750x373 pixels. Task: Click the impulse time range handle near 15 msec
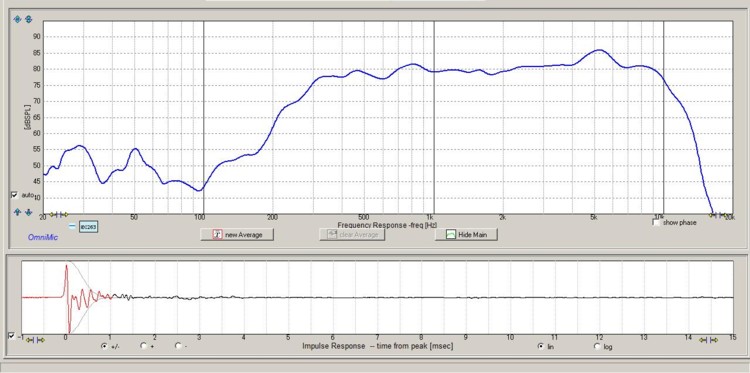[x=708, y=340]
